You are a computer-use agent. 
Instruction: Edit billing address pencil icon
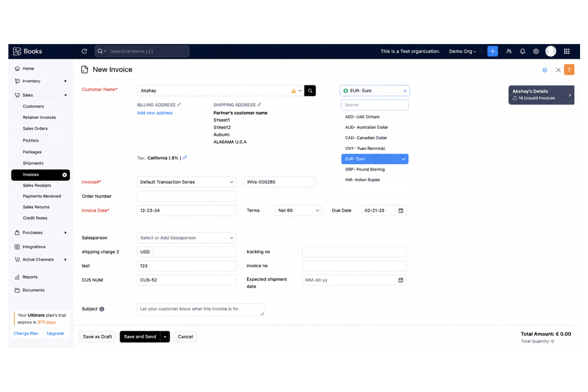click(x=179, y=104)
